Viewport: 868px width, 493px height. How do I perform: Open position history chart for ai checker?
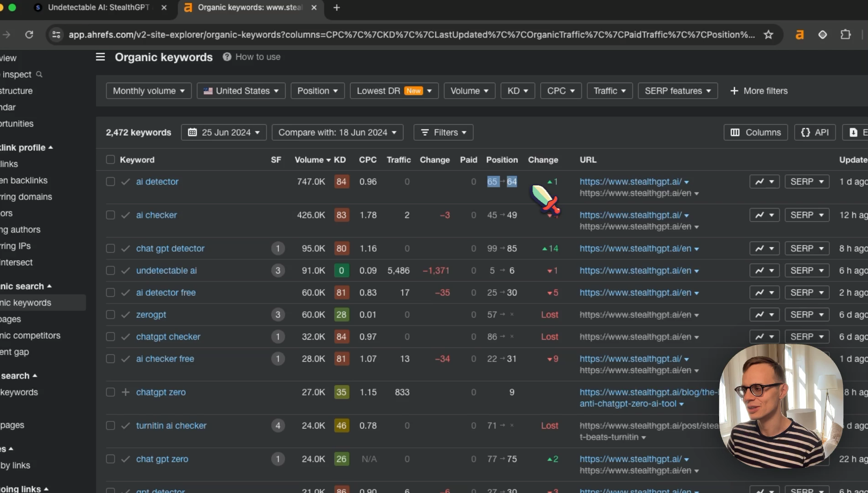pyautogui.click(x=764, y=215)
